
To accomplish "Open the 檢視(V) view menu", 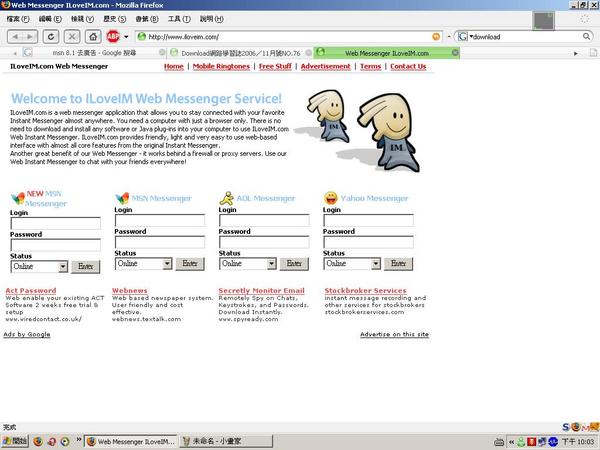I will pos(82,19).
